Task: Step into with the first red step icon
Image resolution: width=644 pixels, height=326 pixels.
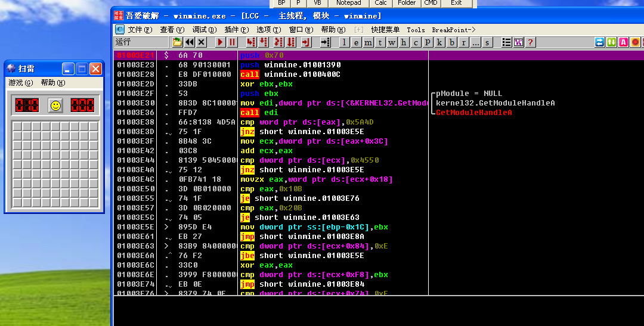Action: (251, 42)
